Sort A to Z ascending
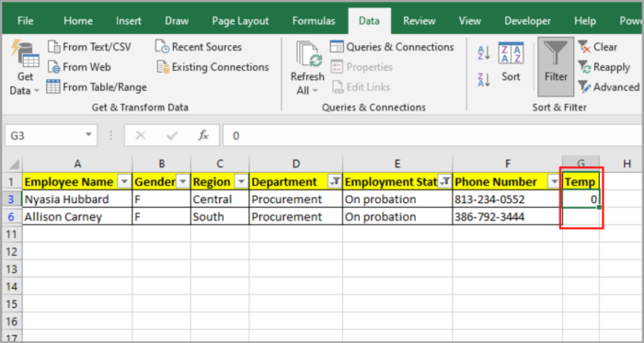644x343 pixels. tap(484, 53)
